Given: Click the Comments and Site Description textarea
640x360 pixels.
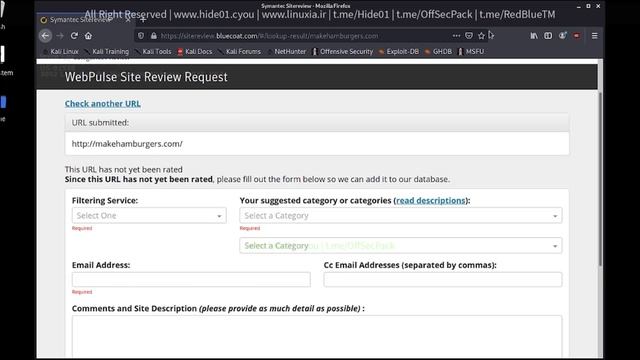Looking at the screenshot, I should click(317, 336).
